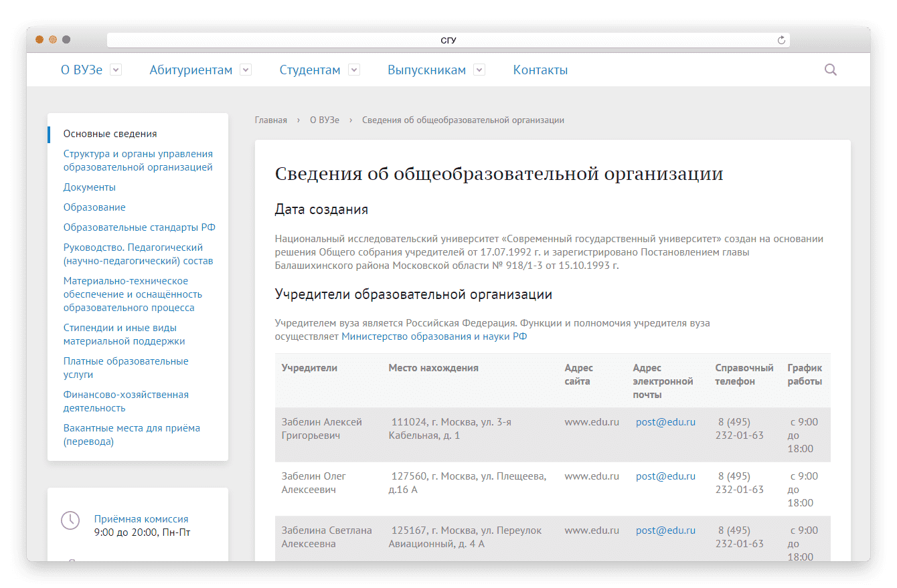
Task: Click the phone number in Забелин Олег row
Action: pos(740,483)
